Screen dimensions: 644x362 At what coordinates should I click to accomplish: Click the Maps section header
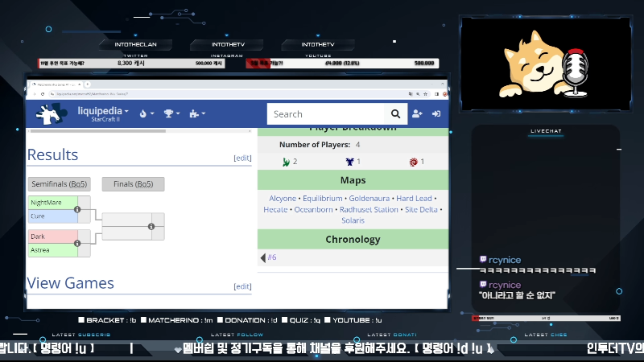[x=353, y=180]
